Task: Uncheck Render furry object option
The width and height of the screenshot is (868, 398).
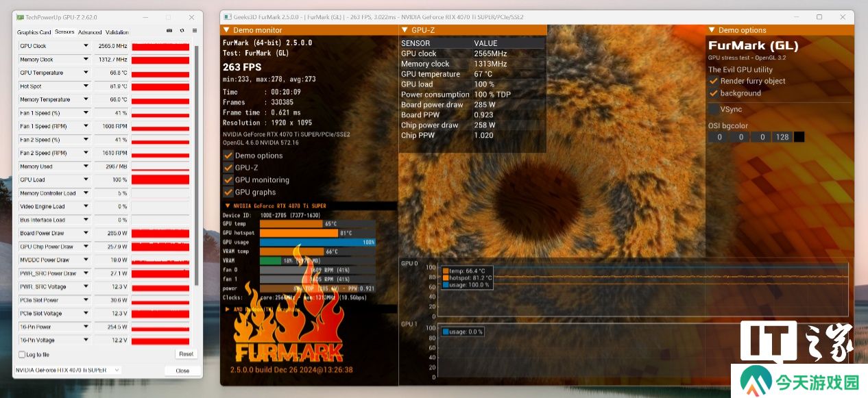Action: pyautogui.click(x=714, y=81)
